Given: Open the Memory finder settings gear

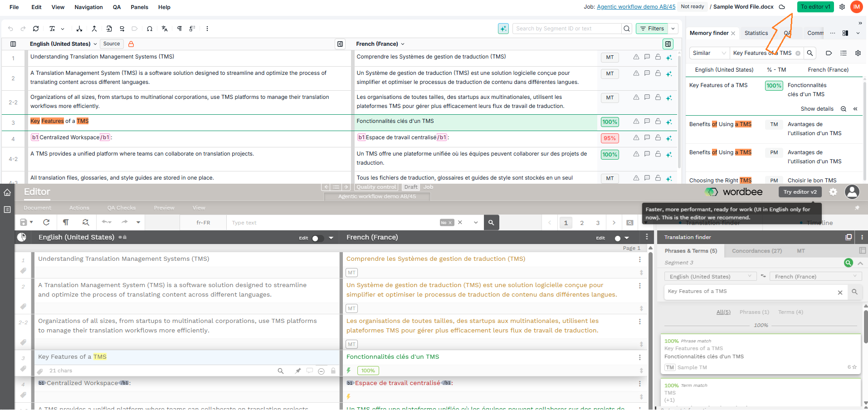Looking at the screenshot, I should [x=858, y=53].
